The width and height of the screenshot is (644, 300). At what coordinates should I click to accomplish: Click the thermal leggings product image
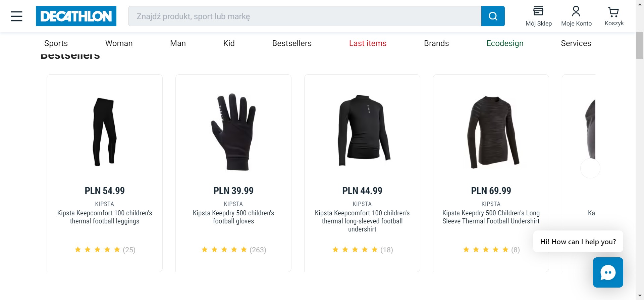(105, 132)
